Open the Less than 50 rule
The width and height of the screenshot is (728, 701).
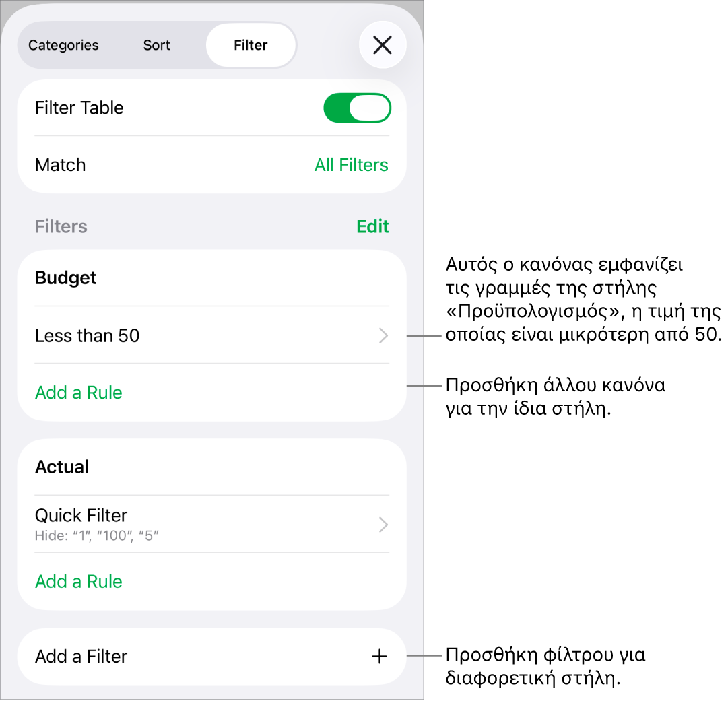coord(211,335)
